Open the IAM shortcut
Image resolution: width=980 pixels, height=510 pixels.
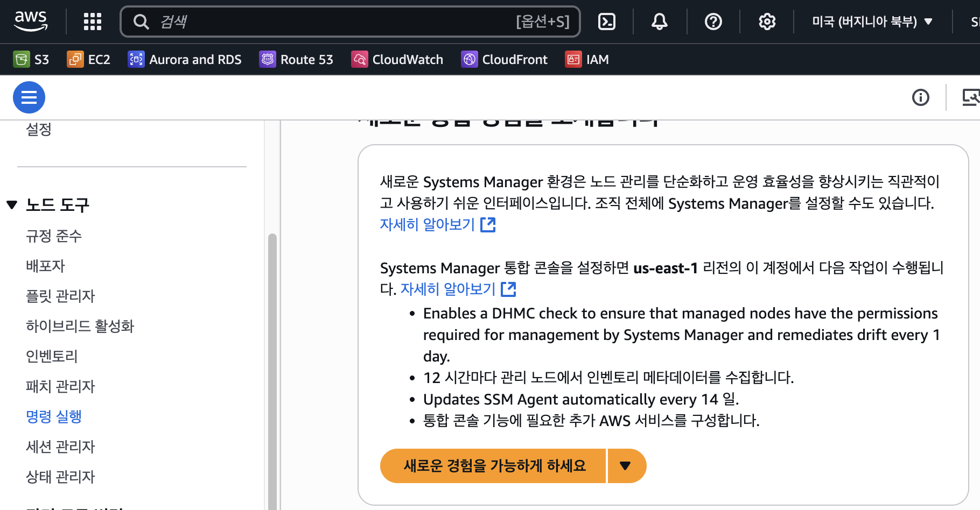(x=587, y=59)
